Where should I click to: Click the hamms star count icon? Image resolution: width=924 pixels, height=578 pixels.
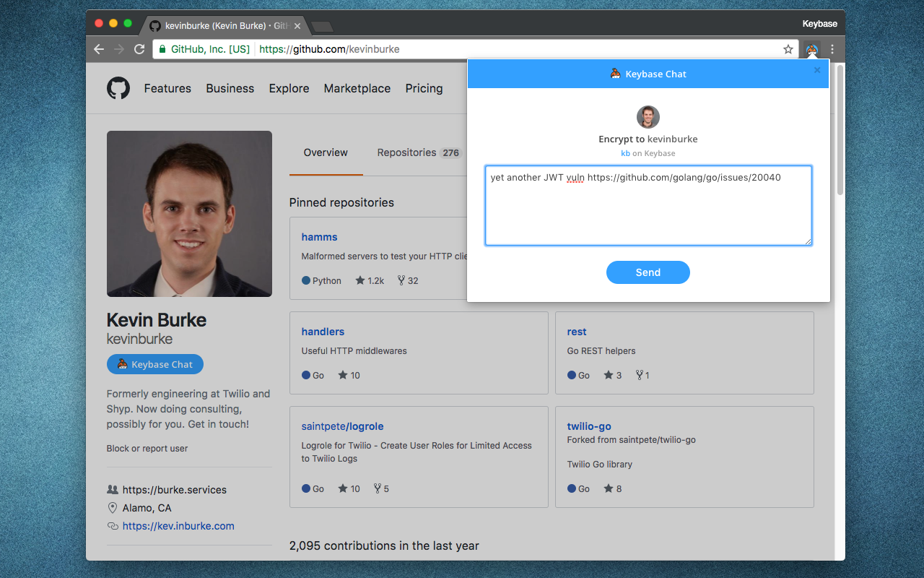tap(360, 280)
